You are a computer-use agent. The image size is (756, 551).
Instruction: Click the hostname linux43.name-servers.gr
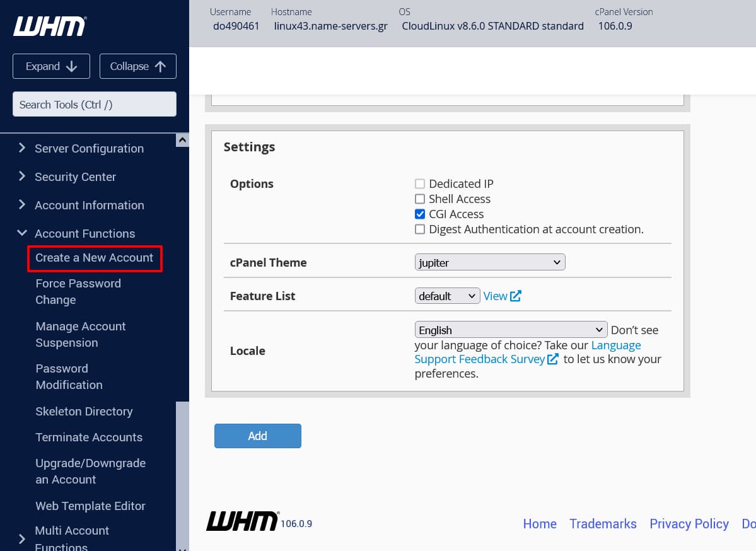(x=331, y=26)
